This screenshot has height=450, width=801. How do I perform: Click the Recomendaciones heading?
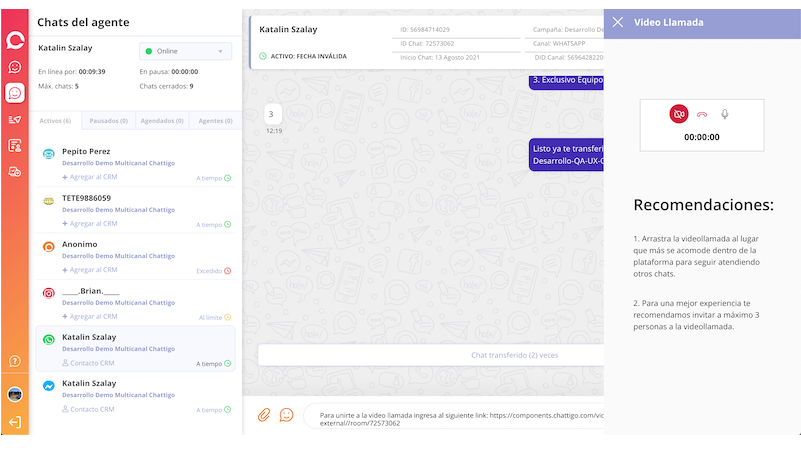[x=703, y=205]
